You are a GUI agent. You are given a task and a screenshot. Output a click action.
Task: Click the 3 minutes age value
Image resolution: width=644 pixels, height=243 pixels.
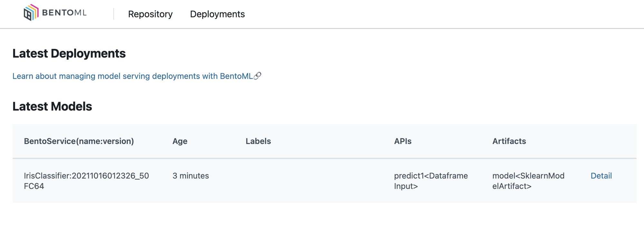(191, 176)
